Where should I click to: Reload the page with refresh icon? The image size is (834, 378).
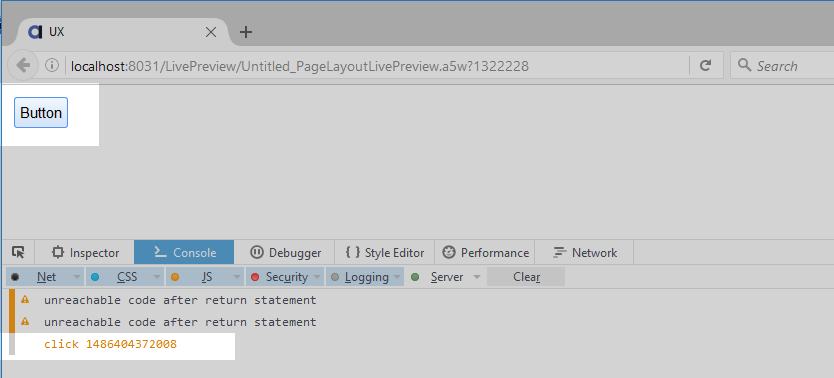click(x=705, y=66)
